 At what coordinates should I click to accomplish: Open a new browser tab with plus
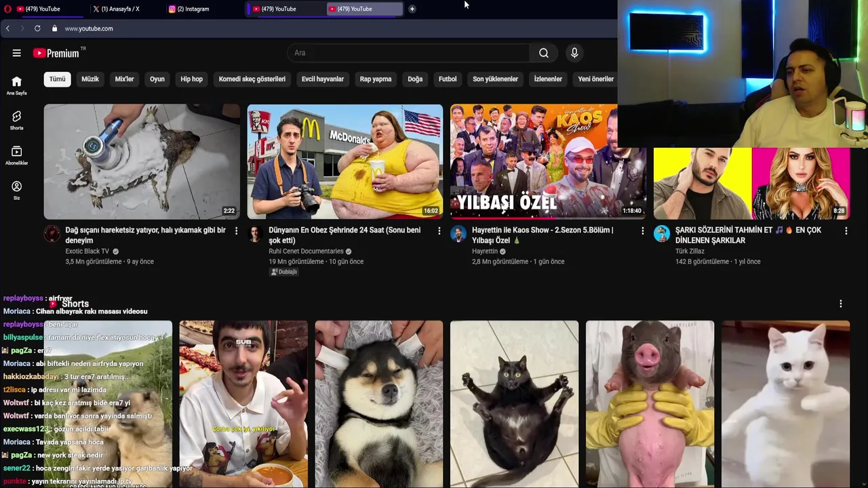[x=412, y=9]
